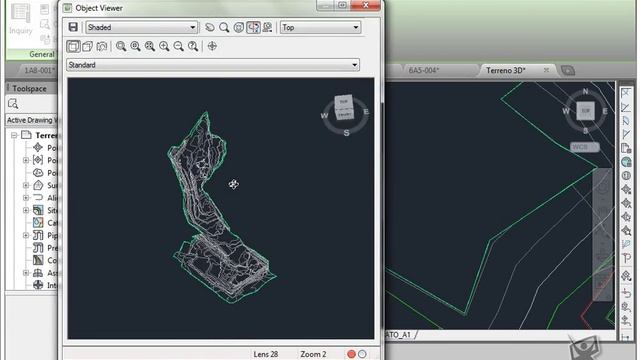Select the Intersections tree item icon
Screen dimensions: 640x360
[38, 285]
